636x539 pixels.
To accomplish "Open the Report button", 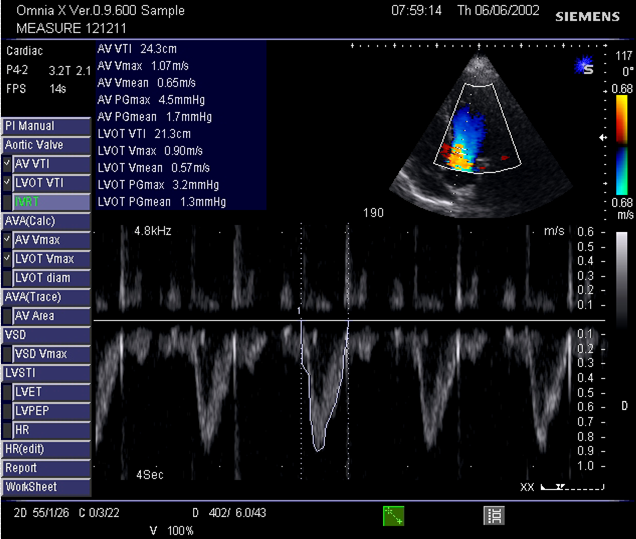I will point(46,468).
